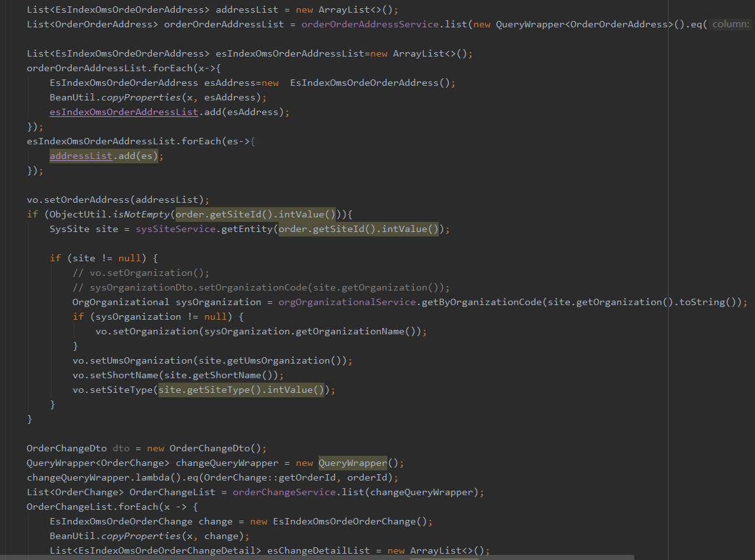Click the comment "// vo.setOrganization();"
Viewport: 755px width, 560px height.
coord(141,273)
